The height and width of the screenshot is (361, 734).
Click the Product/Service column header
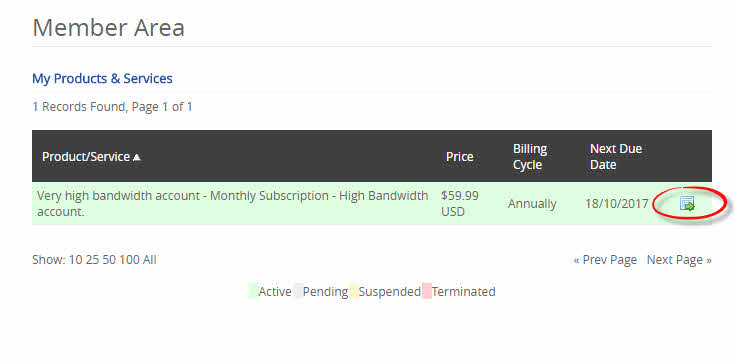[x=86, y=156]
